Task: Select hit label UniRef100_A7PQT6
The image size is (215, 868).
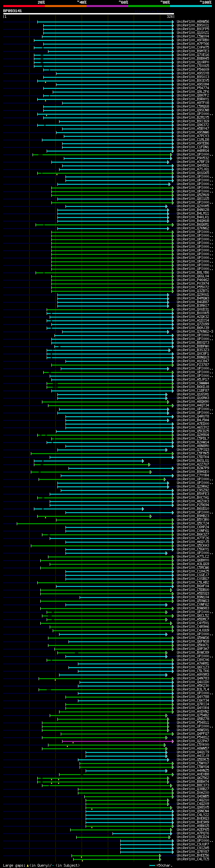Action: (193, 833)
